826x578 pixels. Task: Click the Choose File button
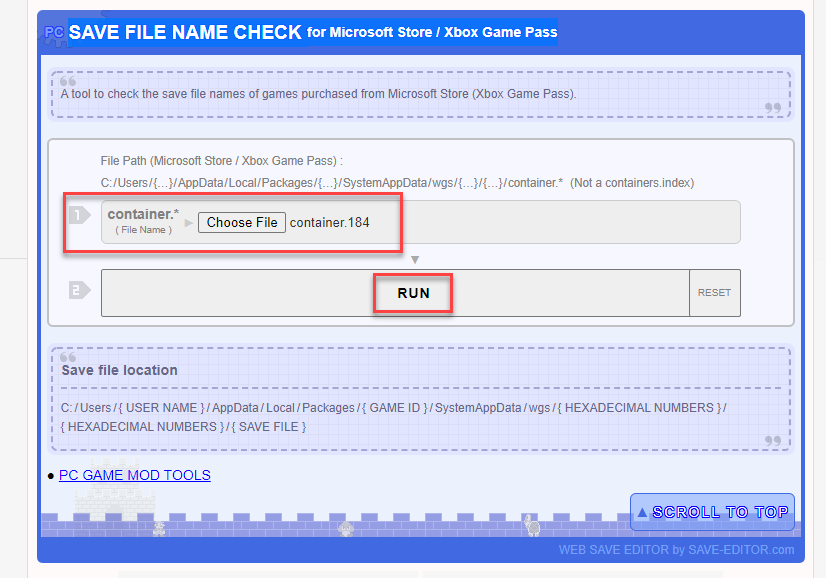[x=242, y=222]
